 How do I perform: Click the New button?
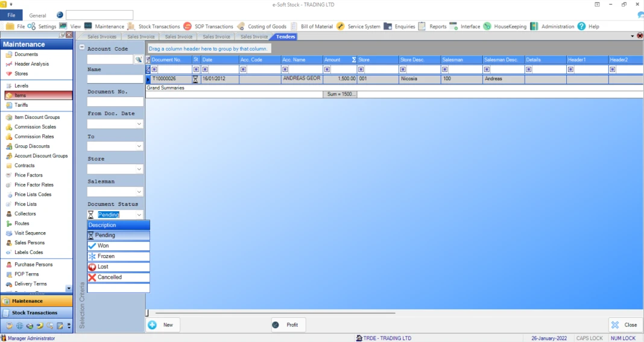tap(162, 325)
